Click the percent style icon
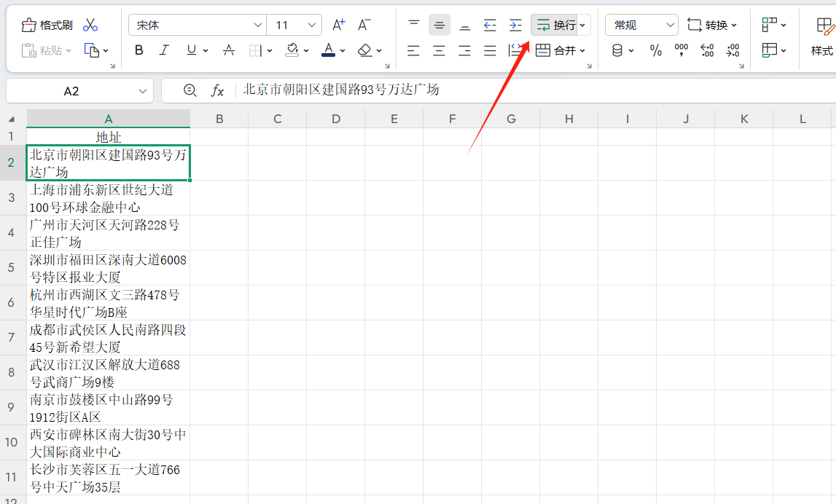The image size is (836, 504). [x=656, y=50]
